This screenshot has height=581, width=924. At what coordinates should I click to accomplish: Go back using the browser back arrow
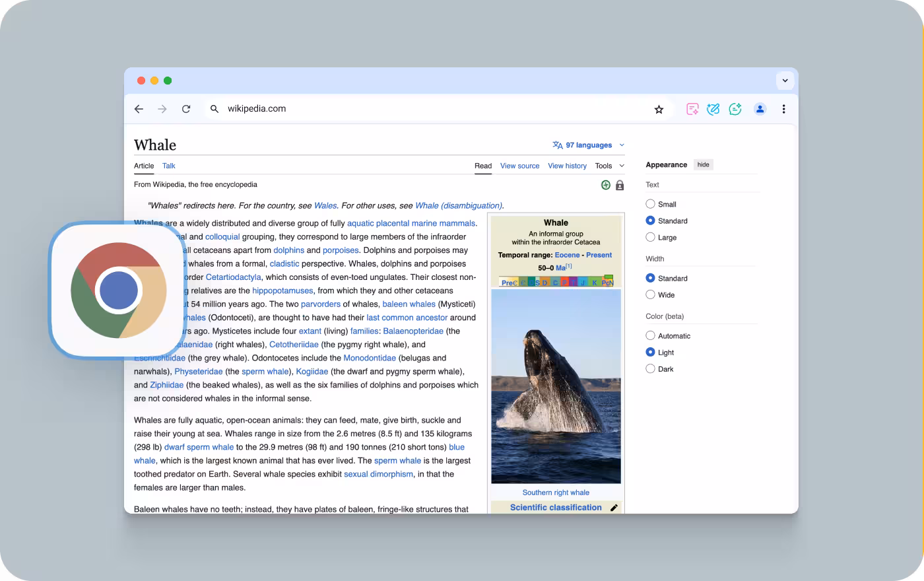pyautogui.click(x=139, y=109)
